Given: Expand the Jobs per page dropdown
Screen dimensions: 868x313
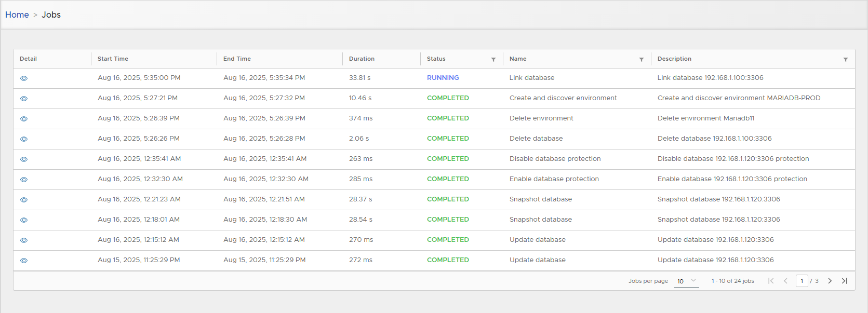Looking at the screenshot, I should [686, 281].
